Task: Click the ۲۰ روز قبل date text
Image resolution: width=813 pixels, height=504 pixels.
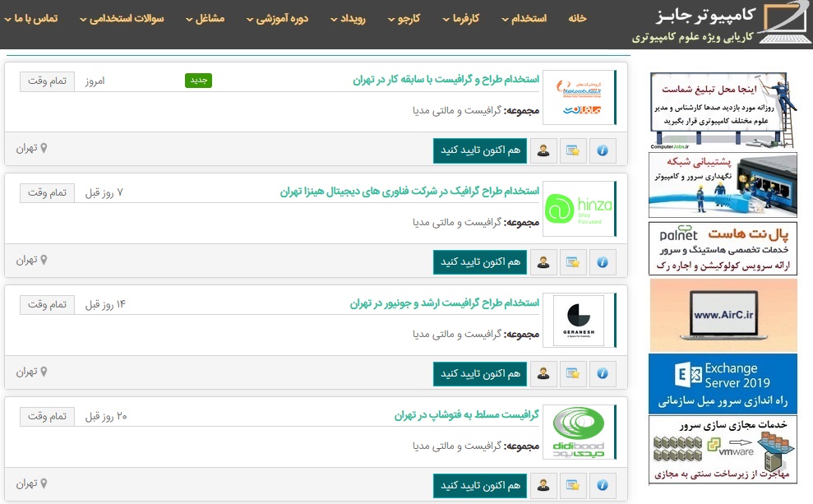Action: pos(106,416)
